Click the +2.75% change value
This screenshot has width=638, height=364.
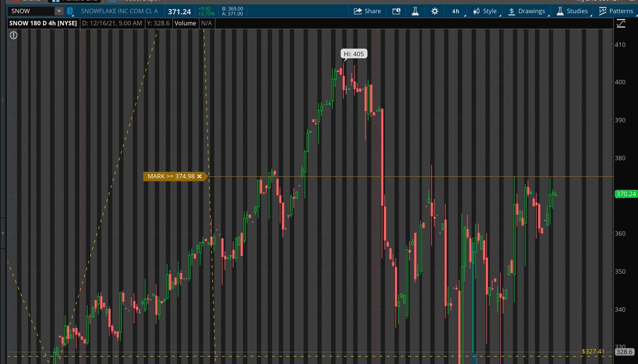206,14
